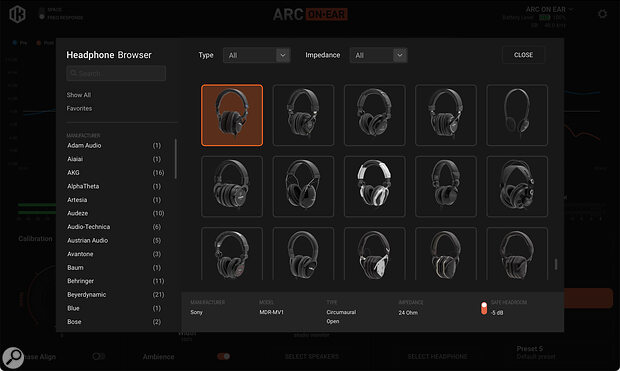Click SELECT HEADPHONE in the background window
This screenshot has width=620, height=371.
(x=437, y=356)
